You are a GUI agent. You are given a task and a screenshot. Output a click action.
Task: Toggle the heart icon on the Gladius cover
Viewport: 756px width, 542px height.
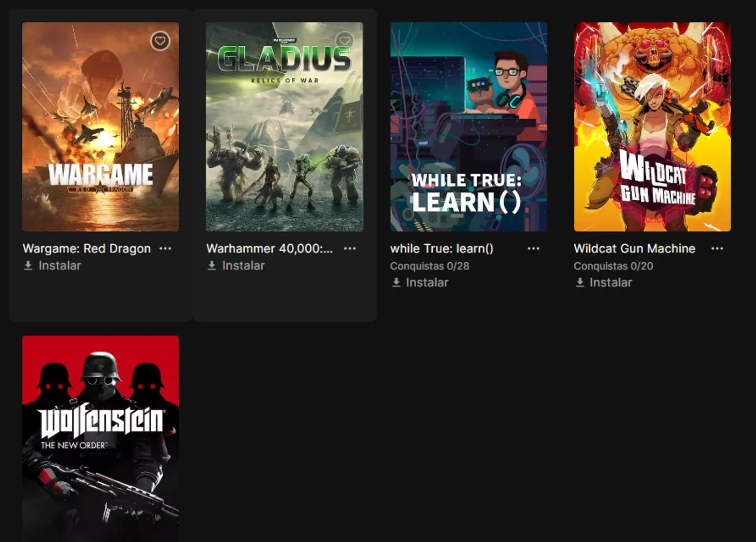tap(344, 41)
